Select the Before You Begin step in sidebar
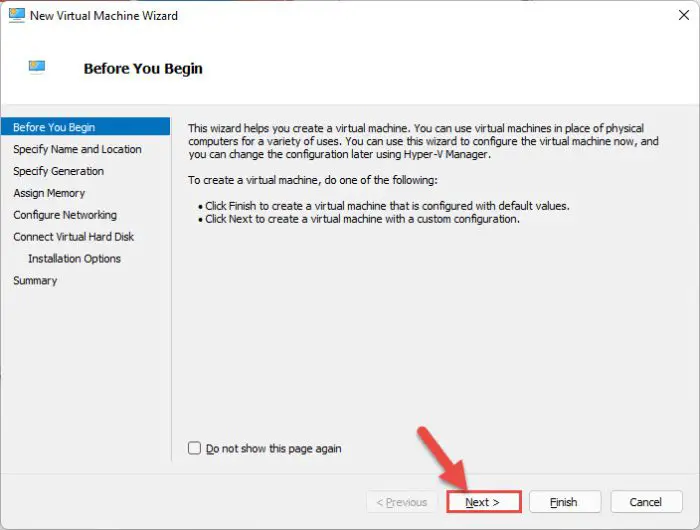Image resolution: width=700 pixels, height=530 pixels. (x=55, y=127)
